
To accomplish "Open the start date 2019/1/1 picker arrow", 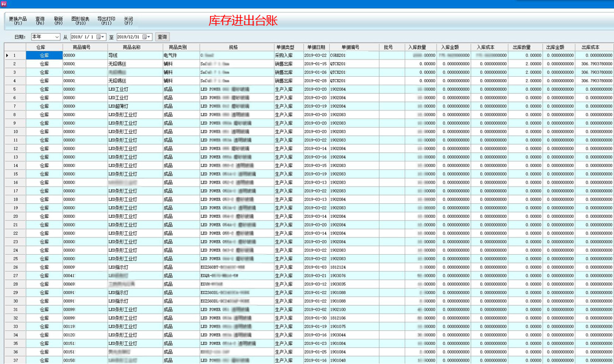I will point(103,37).
